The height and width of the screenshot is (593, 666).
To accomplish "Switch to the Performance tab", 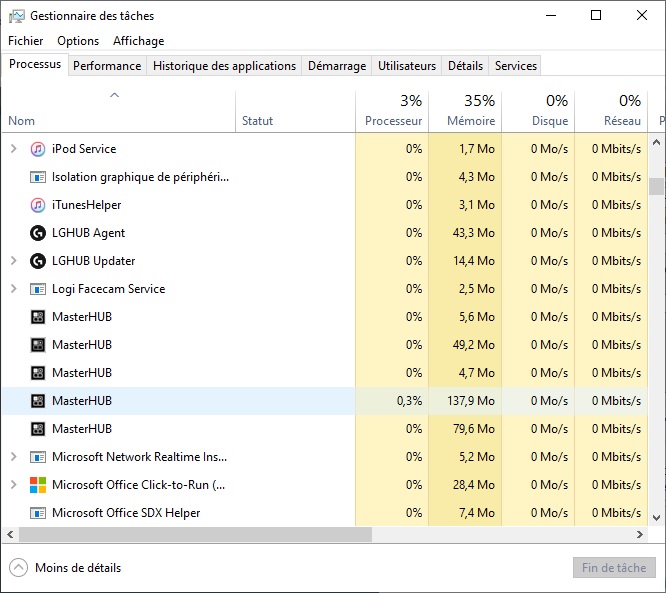I will 107,66.
